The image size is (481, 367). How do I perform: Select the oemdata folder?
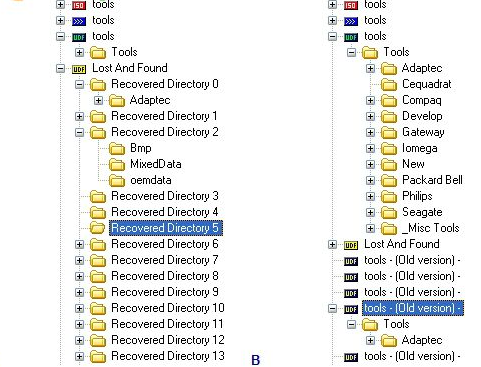pyautogui.click(x=151, y=180)
